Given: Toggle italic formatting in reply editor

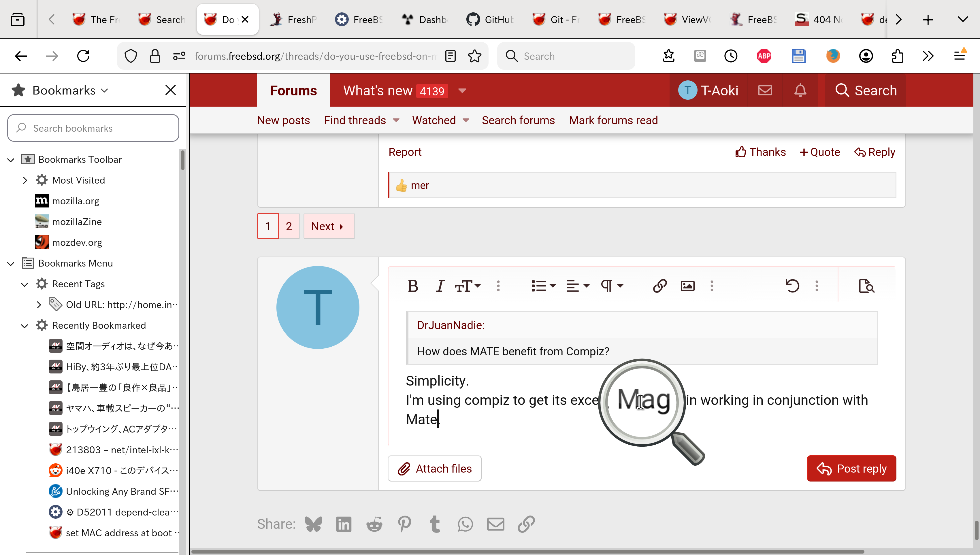Looking at the screenshot, I should click(440, 286).
